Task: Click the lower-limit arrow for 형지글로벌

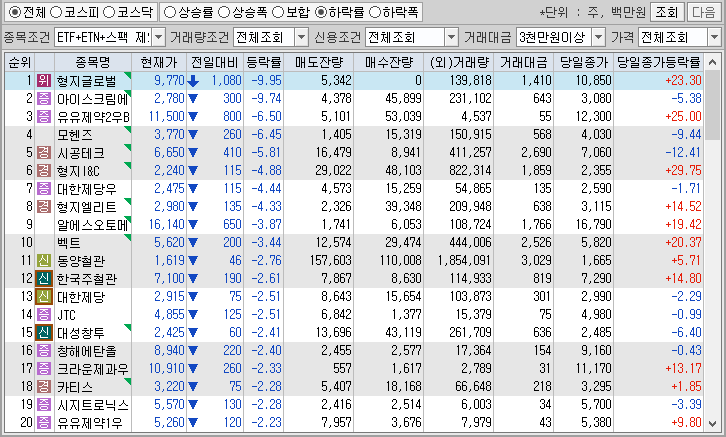Action: click(x=193, y=81)
